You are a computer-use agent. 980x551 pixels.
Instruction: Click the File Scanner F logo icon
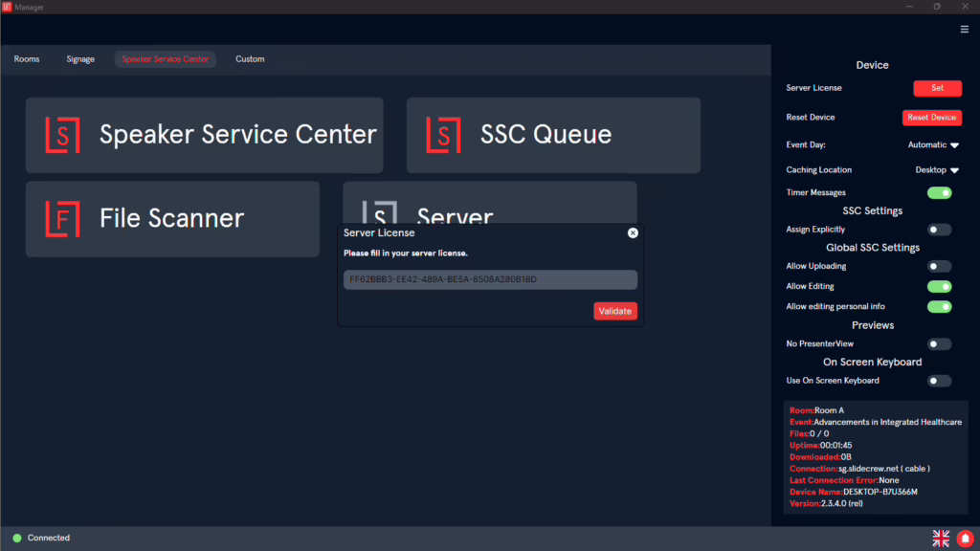[x=62, y=219]
